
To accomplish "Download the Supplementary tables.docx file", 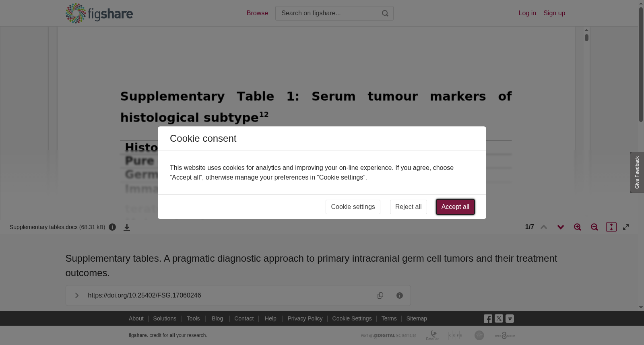I will 127,227.
